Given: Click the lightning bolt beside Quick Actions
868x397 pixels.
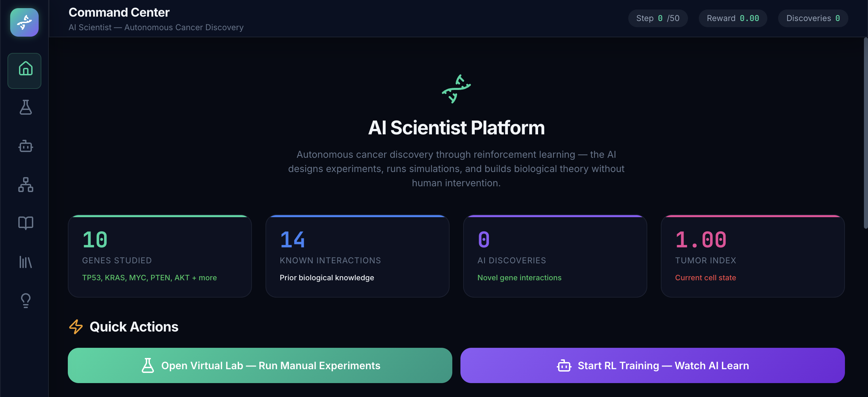Looking at the screenshot, I should 75,326.
